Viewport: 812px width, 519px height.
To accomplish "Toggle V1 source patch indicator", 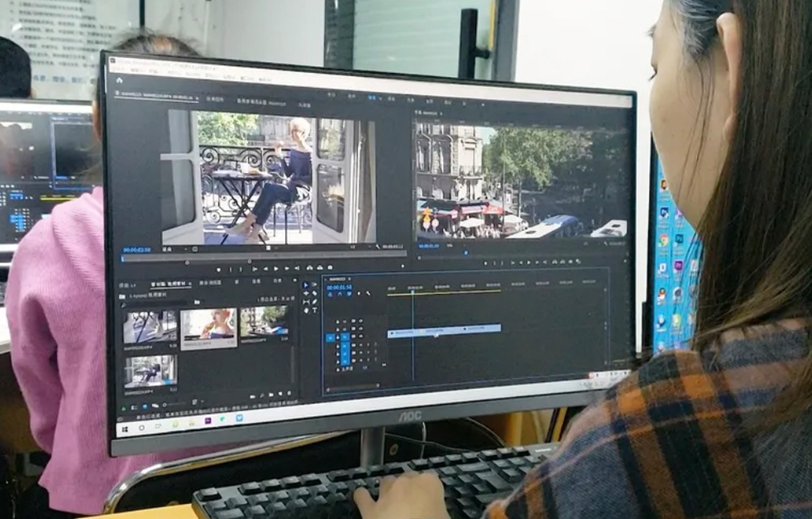I will point(330,338).
